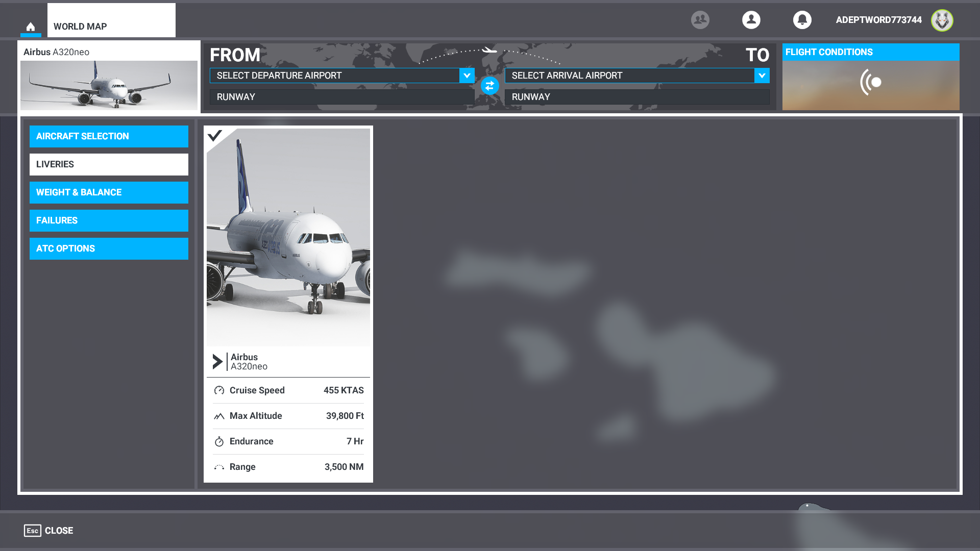Viewport: 980px width, 551px height.
Task: Toggle the Liveries panel option
Action: 109,164
